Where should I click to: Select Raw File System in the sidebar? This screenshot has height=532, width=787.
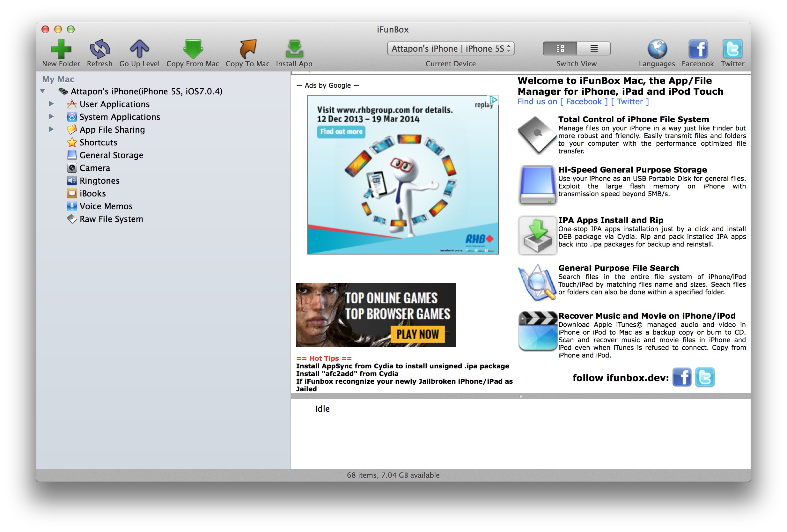pos(105,219)
